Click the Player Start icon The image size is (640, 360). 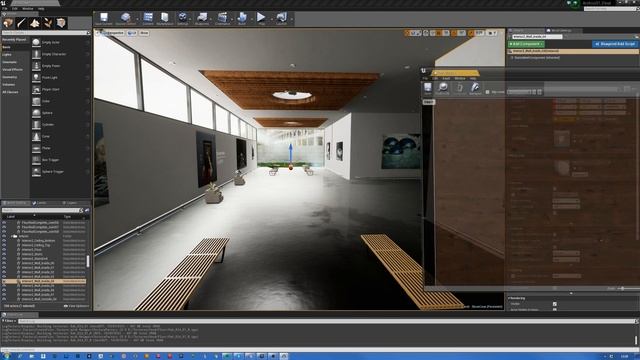(x=36, y=89)
